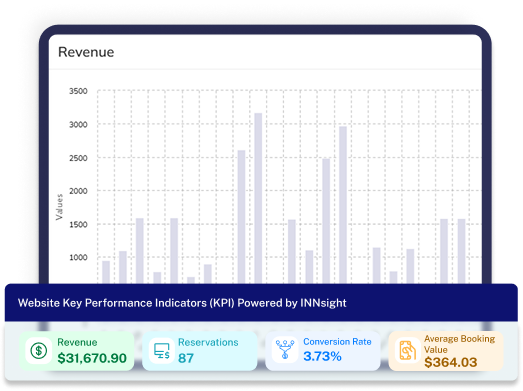Viewport: 523px width, 391px height.
Task: Click the Conversion Rate card label
Action: [x=337, y=342]
